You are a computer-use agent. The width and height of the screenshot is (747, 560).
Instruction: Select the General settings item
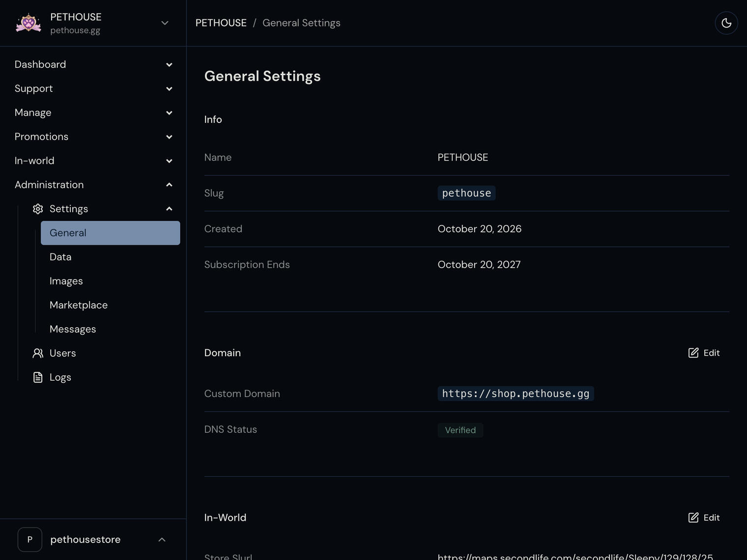click(x=111, y=233)
